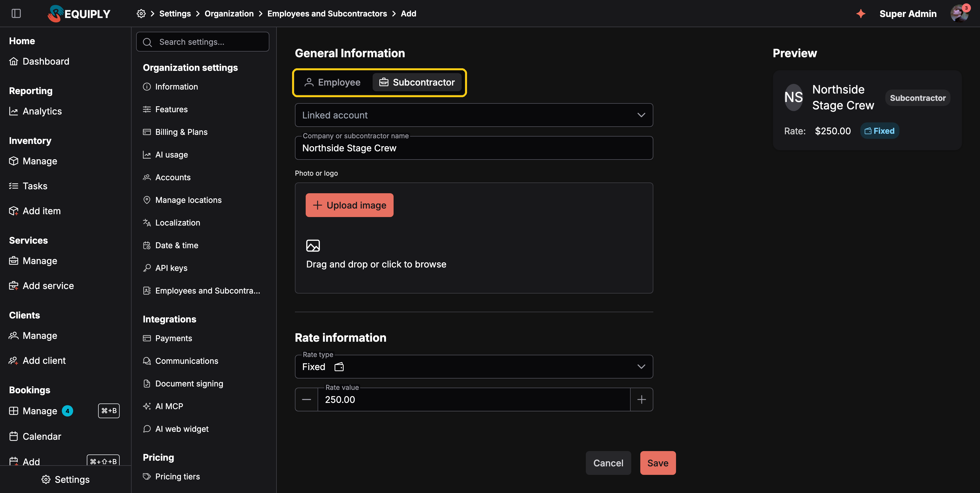Toggle the sidebar collapse icon

point(16,14)
